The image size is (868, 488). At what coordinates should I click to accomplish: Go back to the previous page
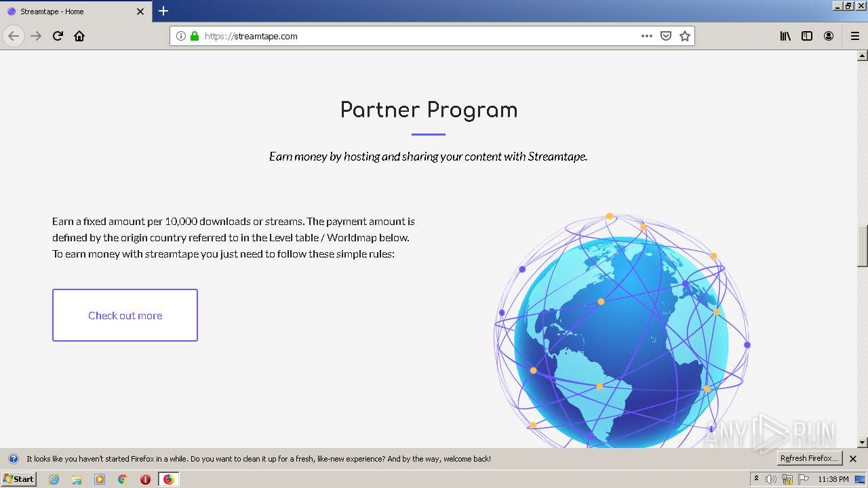coord(14,36)
